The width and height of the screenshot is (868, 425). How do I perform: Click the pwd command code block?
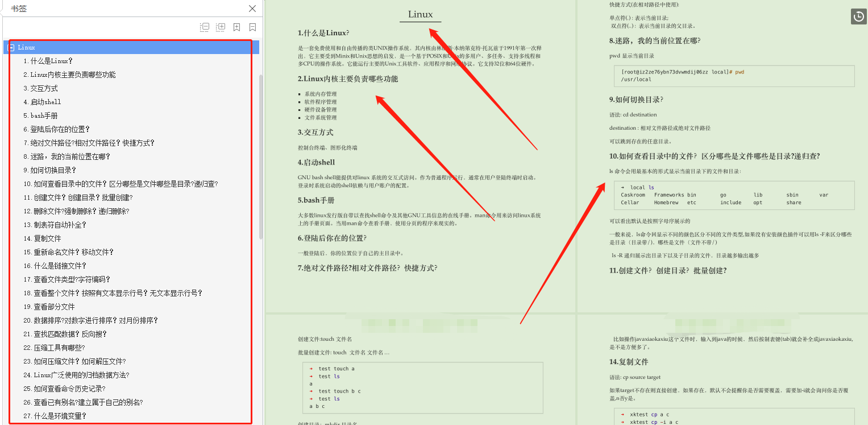coord(734,76)
